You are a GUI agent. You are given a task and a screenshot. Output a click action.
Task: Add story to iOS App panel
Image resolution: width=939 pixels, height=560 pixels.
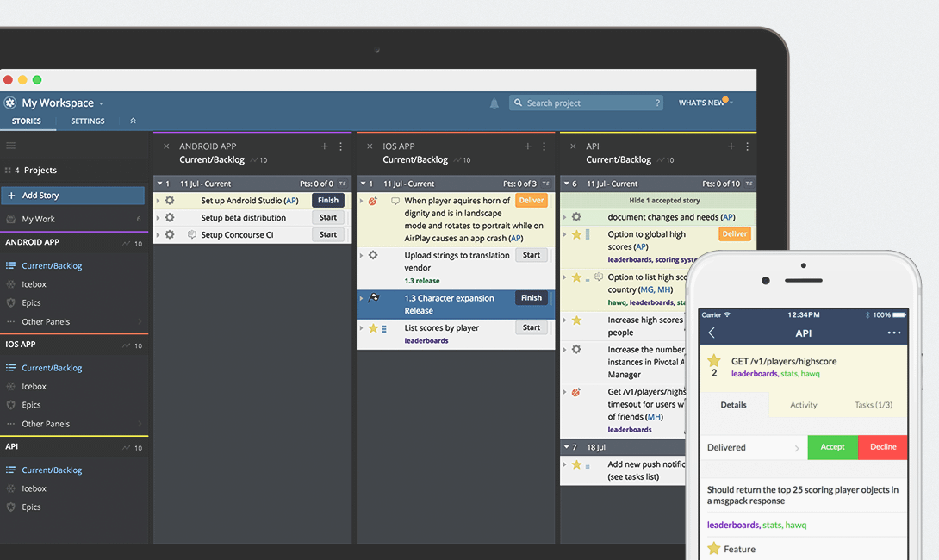pyautogui.click(x=527, y=146)
